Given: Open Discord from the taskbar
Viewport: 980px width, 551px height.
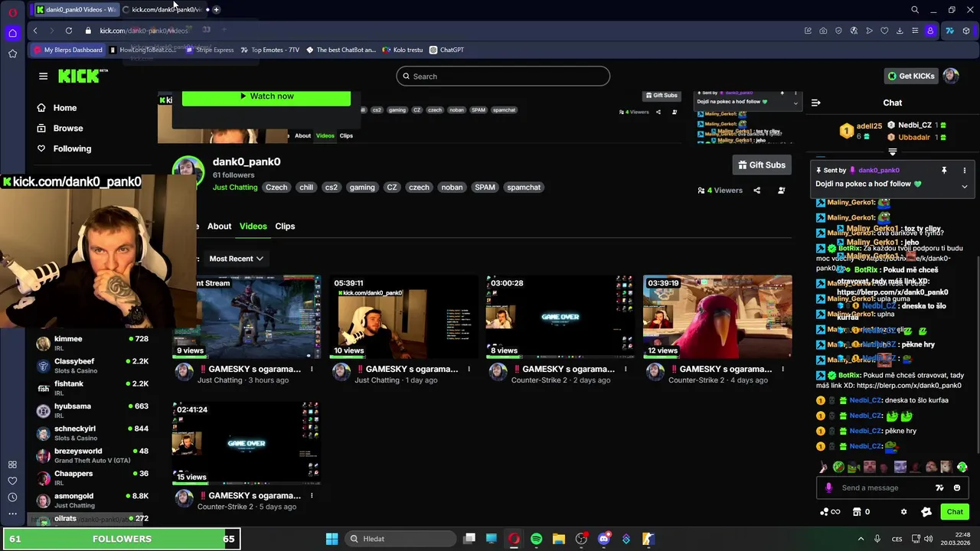Looking at the screenshot, I should pos(603,539).
